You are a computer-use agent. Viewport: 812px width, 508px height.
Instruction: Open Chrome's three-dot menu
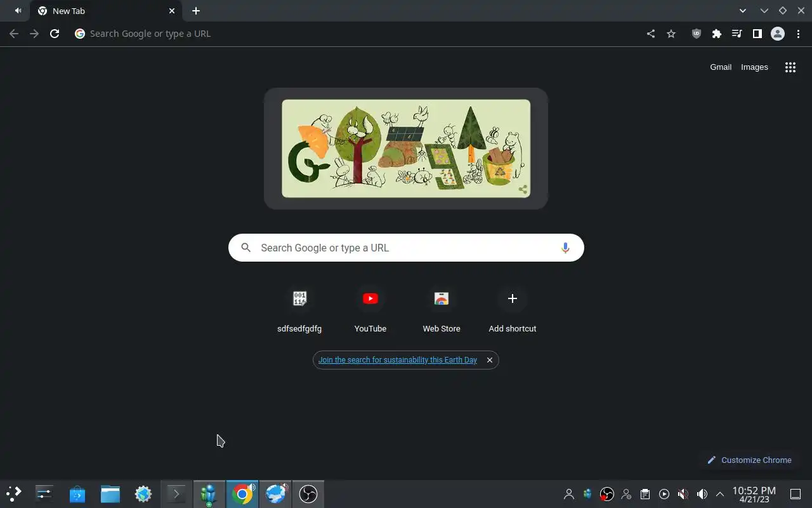[798, 34]
